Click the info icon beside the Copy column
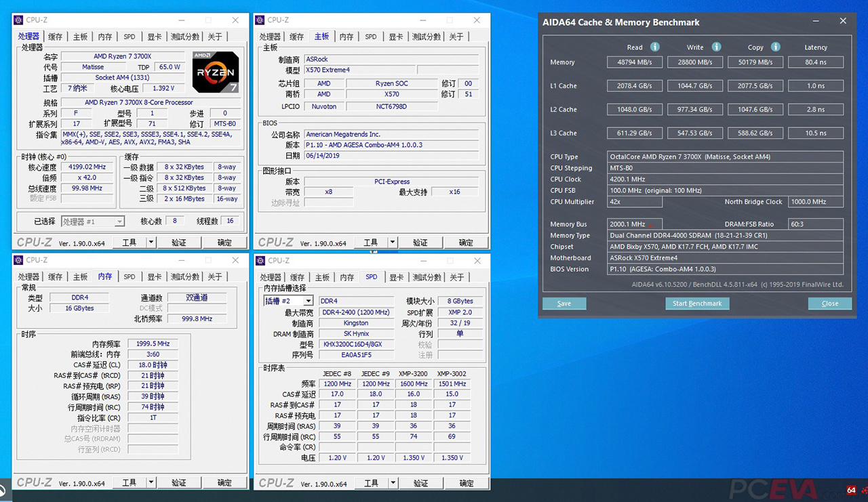Screen dimensions: 868x502 coord(775,47)
